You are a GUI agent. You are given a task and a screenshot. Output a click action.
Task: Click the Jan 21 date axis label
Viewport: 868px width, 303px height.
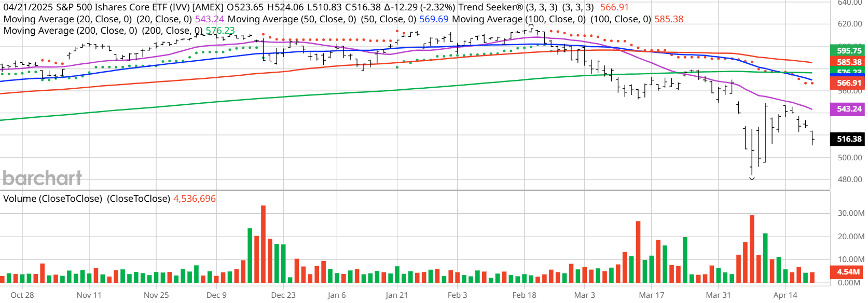coord(397,295)
